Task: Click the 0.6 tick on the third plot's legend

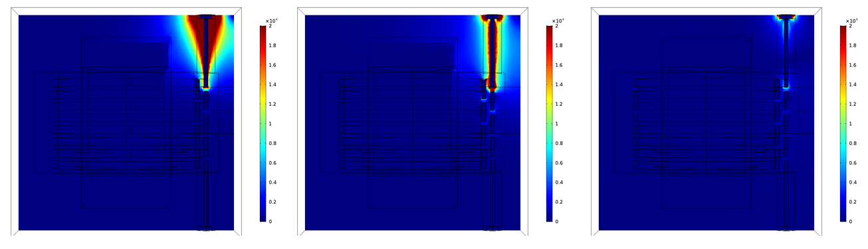Action: point(853,162)
